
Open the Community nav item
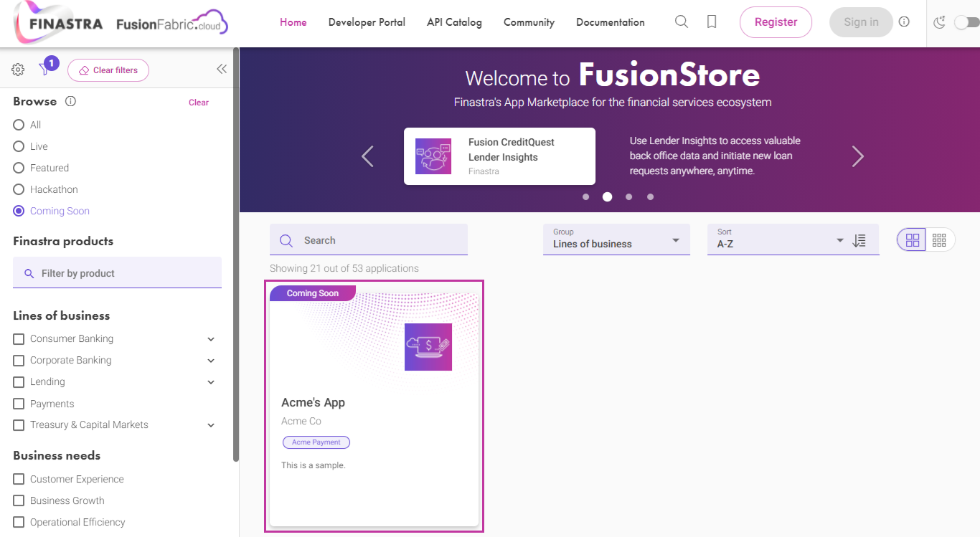point(529,22)
